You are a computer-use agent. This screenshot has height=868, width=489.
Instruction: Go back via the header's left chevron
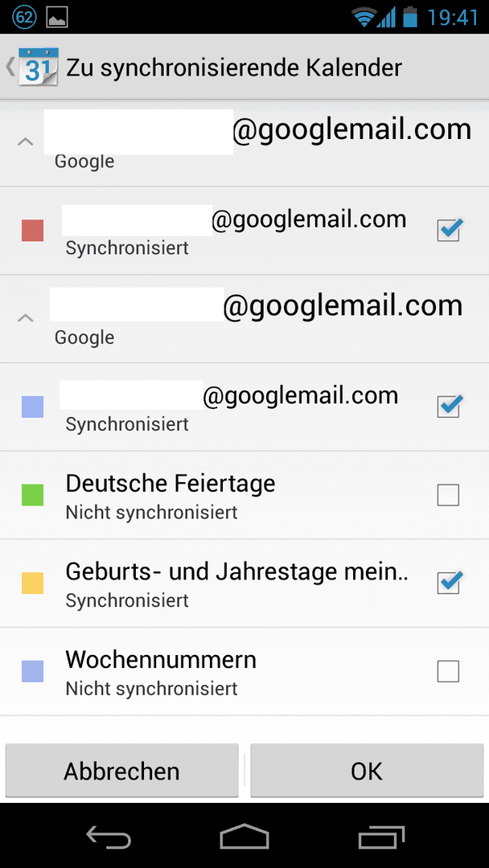pyautogui.click(x=10, y=67)
